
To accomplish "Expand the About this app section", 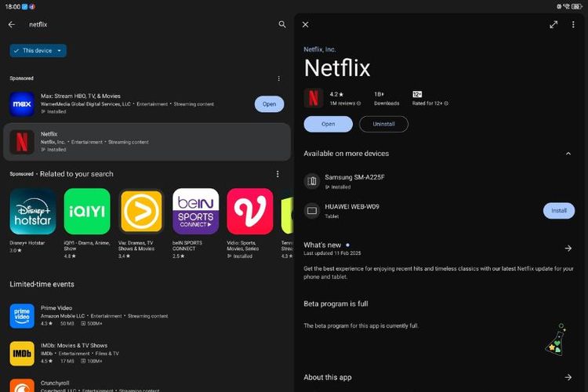I will pyautogui.click(x=568, y=378).
